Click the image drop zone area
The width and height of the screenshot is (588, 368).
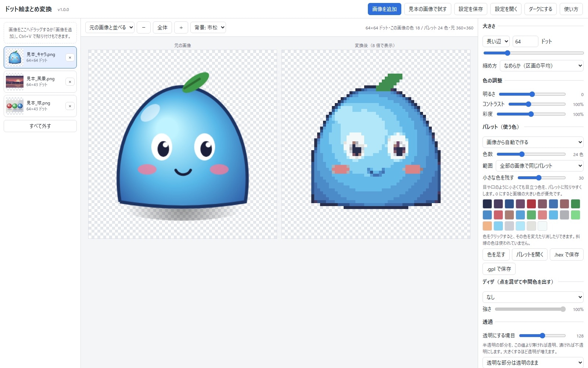click(40, 33)
